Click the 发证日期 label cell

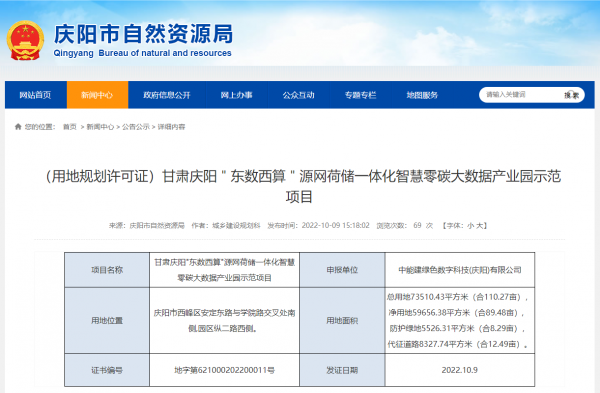coord(342,370)
